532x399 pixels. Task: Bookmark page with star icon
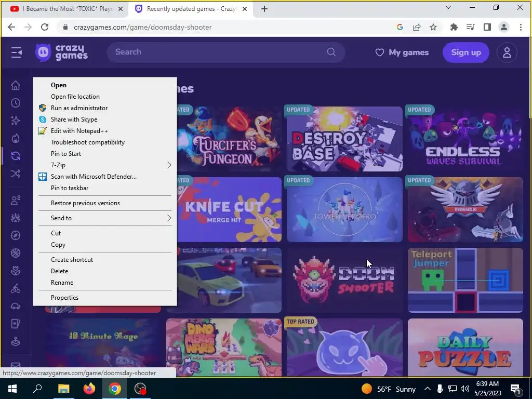[x=433, y=27]
